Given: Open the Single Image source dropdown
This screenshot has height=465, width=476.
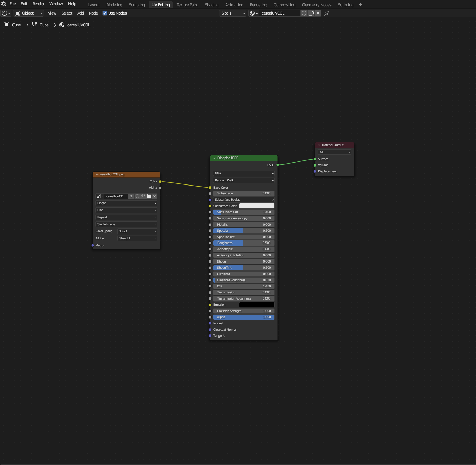Looking at the screenshot, I should [126, 224].
